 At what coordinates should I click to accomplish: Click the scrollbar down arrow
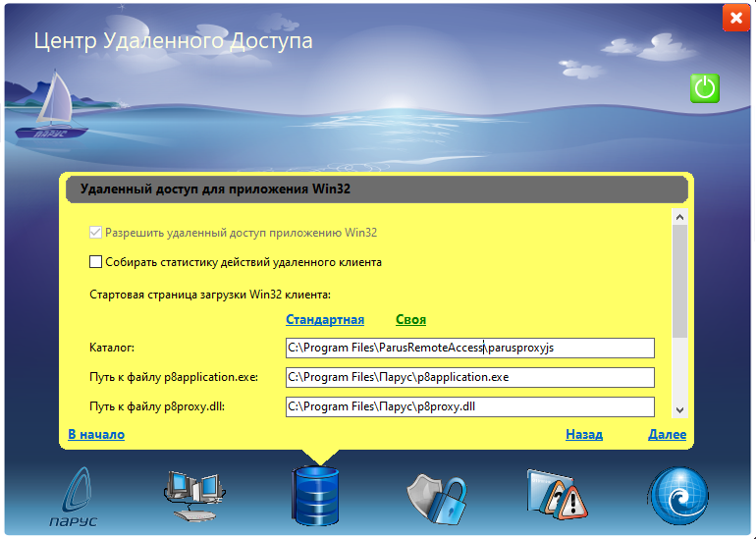coord(679,409)
